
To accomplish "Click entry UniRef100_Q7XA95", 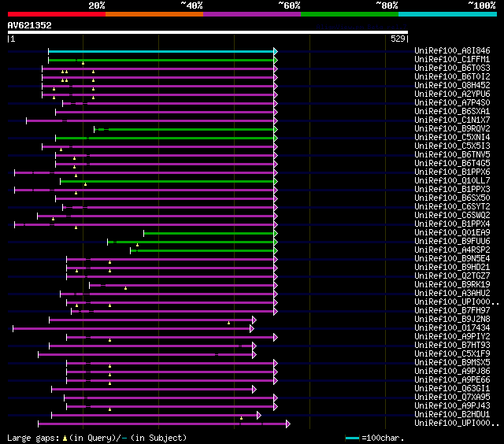I will (452, 398).
